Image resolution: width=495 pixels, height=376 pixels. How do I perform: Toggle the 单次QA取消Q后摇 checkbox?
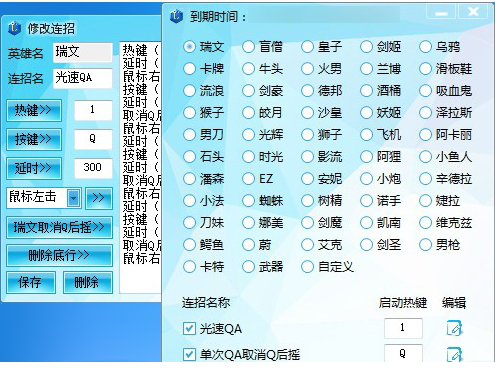point(189,354)
